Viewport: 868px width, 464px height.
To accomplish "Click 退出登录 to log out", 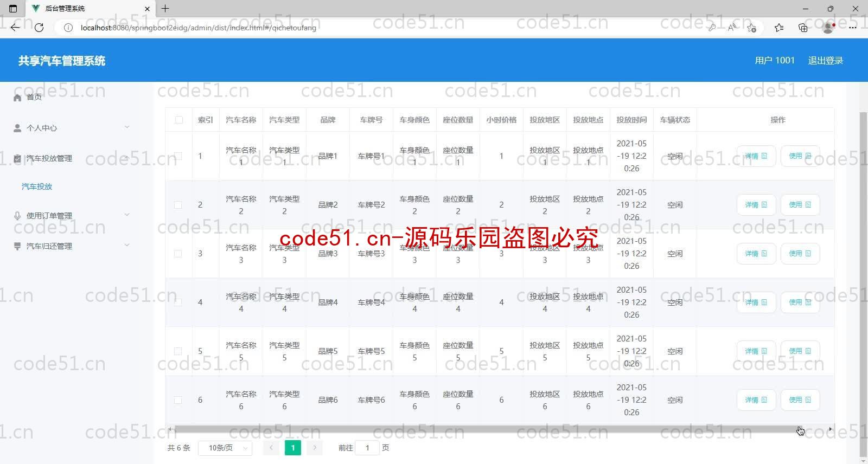I will point(826,61).
